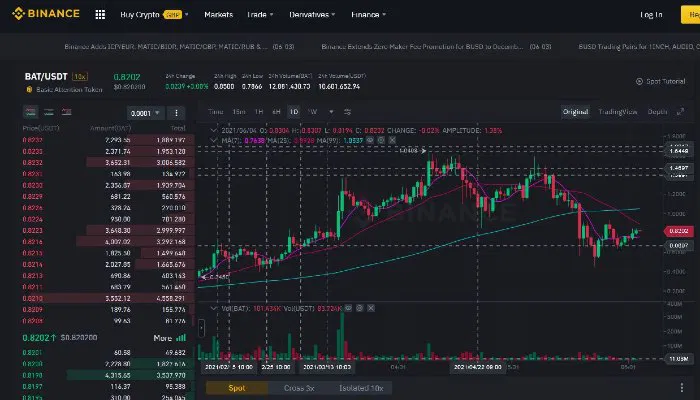Select the buy order with amount 4,315.65
This screenshot has height=400, width=700.
click(x=108, y=375)
